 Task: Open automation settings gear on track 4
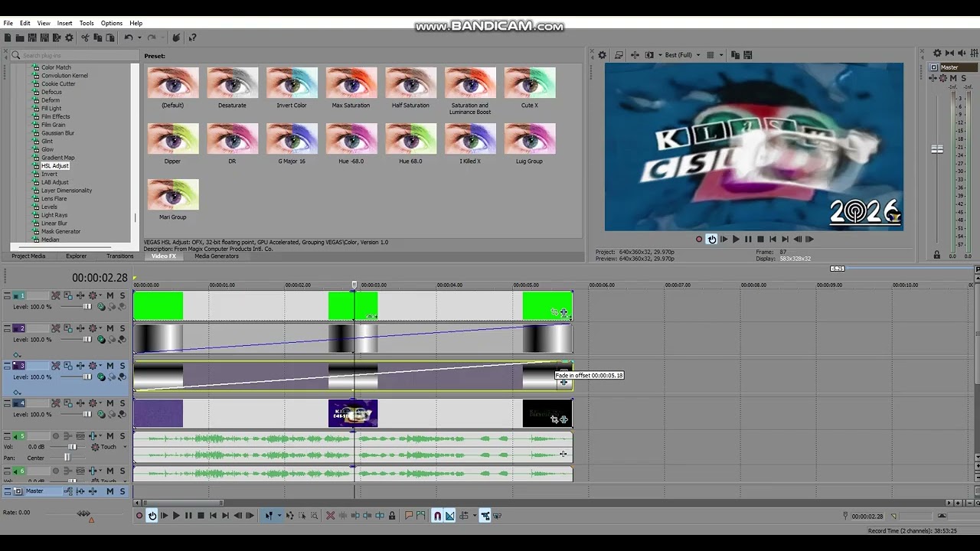(93, 403)
